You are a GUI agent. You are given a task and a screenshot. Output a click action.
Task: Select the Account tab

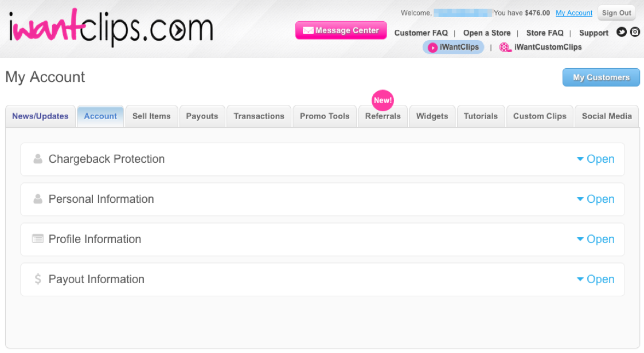coord(100,116)
